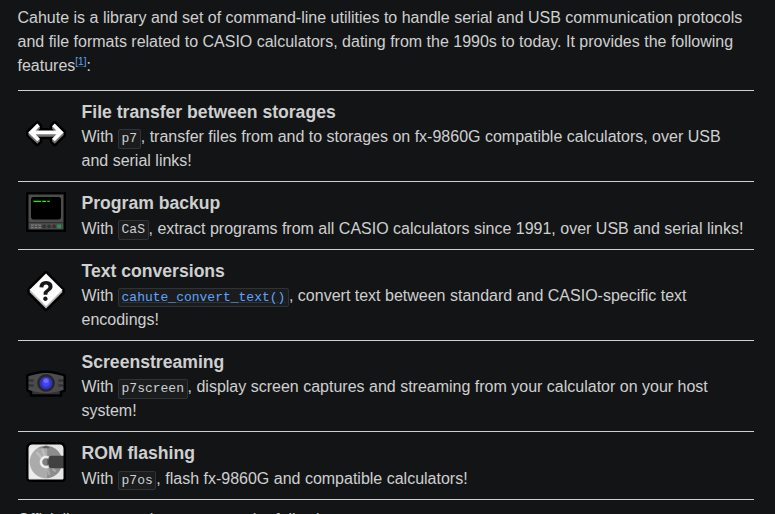Click the p7screen command code label
The width and height of the screenshot is (775, 514).
point(152,387)
